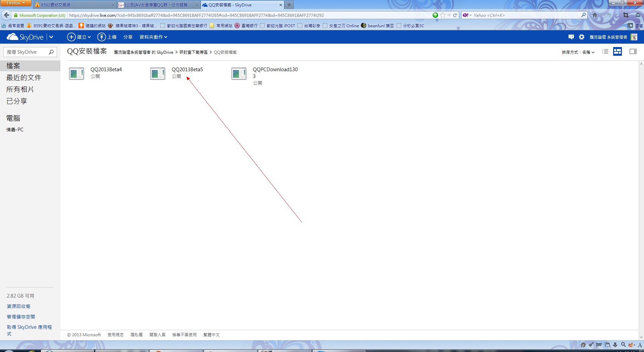This screenshot has height=352, width=644.
Task: Click the add-on bar paintbrush icon
Action: [x=591, y=345]
